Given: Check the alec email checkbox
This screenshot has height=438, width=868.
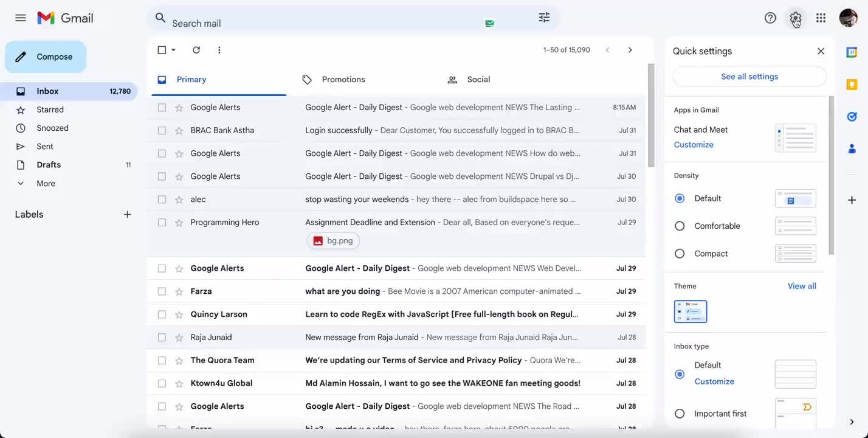Looking at the screenshot, I should [162, 200].
